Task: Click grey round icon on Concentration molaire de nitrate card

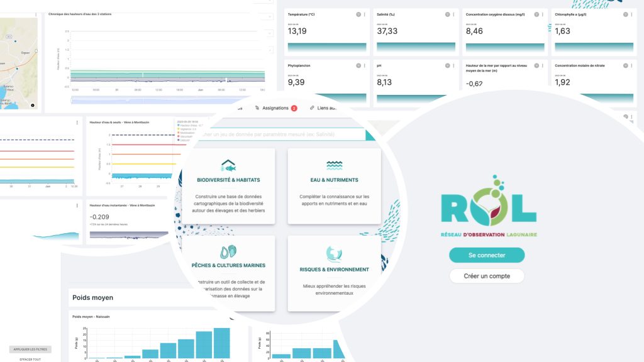Action: 626,65
